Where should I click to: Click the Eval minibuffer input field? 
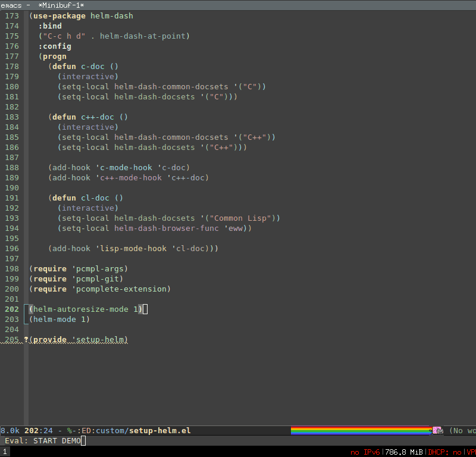238,440
